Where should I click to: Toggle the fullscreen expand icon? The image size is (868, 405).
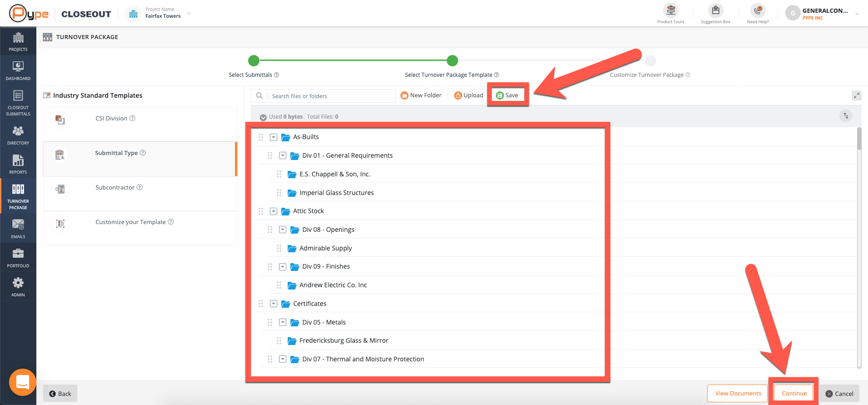point(857,95)
